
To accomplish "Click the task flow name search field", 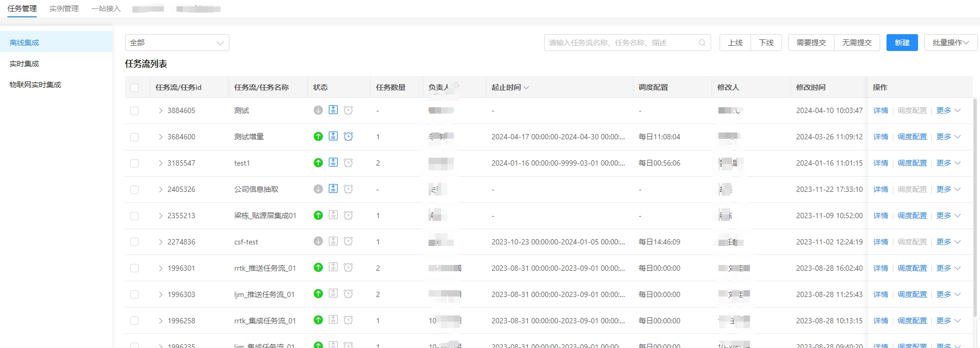I will (x=620, y=43).
